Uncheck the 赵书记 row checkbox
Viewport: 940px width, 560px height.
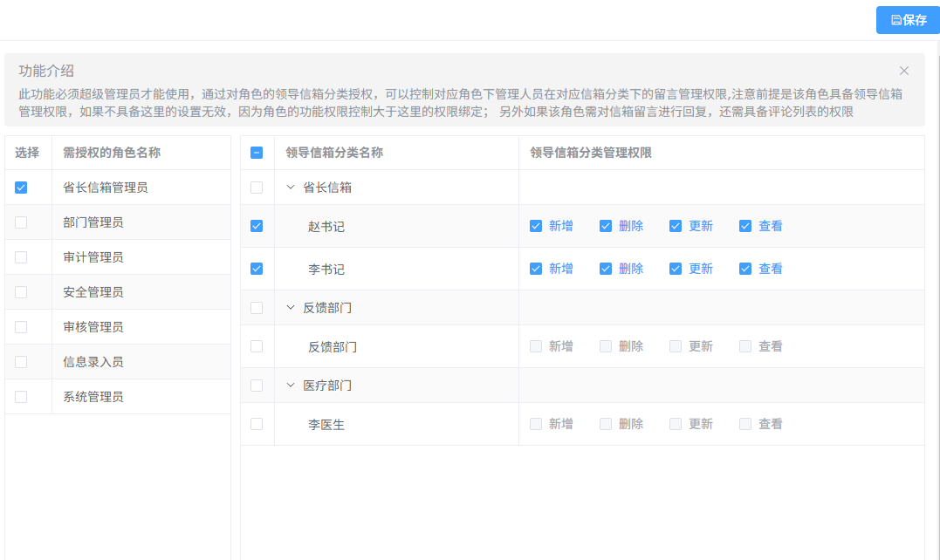tap(257, 226)
